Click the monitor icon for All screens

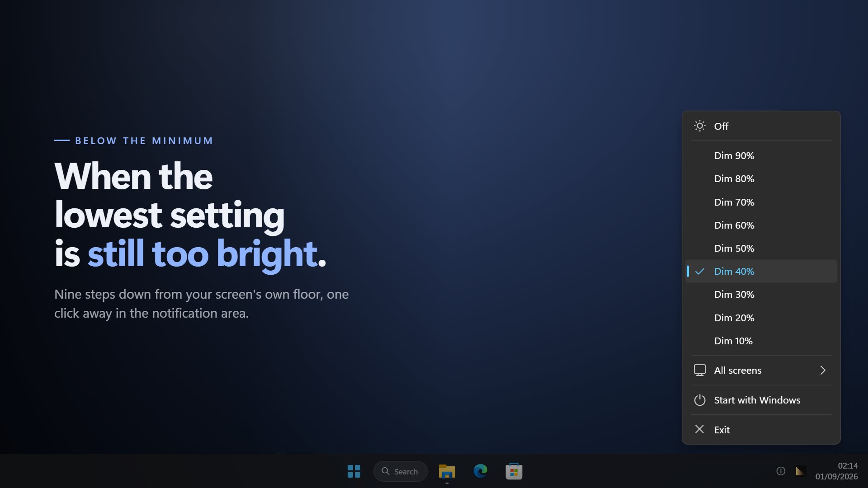[x=700, y=370]
